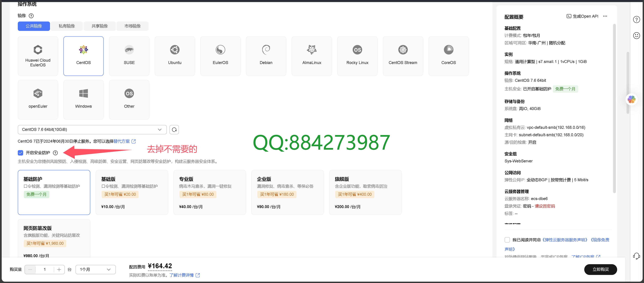The width and height of the screenshot is (644, 283).
Task: Open the 了解ICP备案 link
Action: tap(582, 257)
